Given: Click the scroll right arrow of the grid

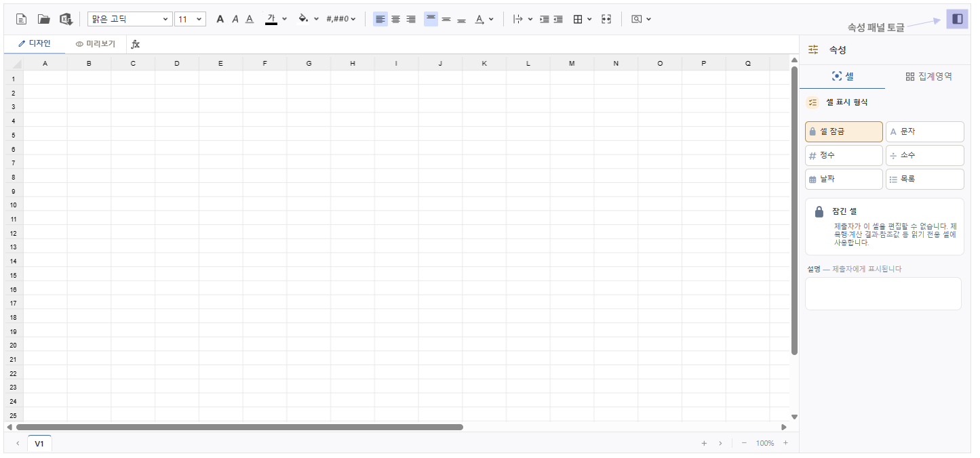Looking at the screenshot, I should point(784,427).
